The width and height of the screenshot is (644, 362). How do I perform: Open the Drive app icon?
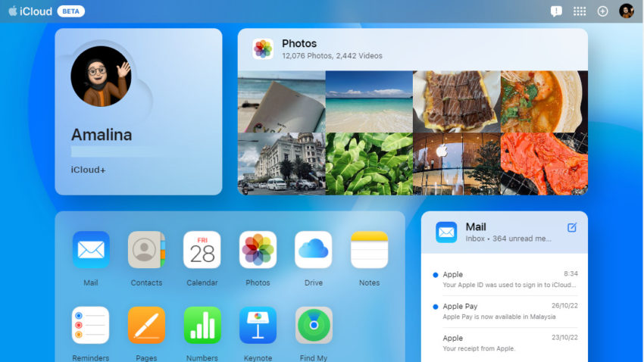(x=314, y=250)
